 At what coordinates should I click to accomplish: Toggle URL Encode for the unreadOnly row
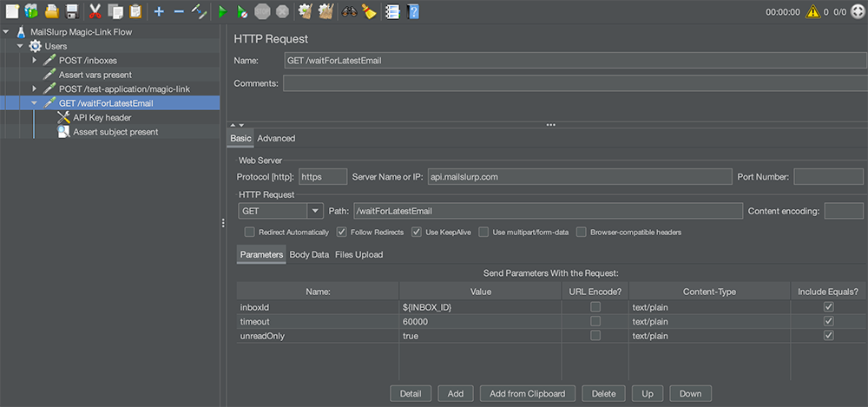[595, 336]
